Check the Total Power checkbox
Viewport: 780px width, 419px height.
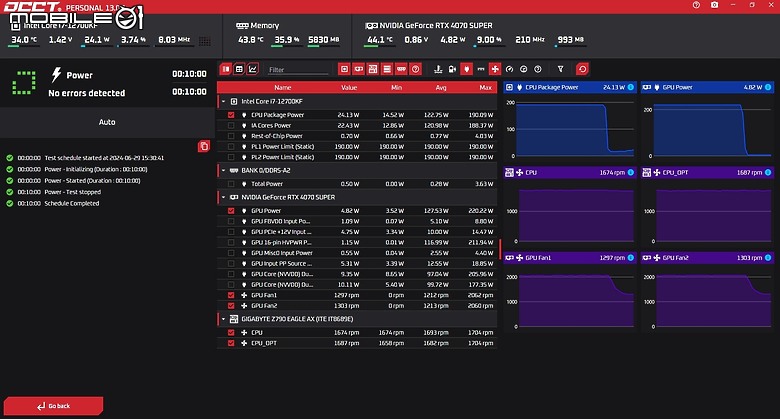(231, 184)
